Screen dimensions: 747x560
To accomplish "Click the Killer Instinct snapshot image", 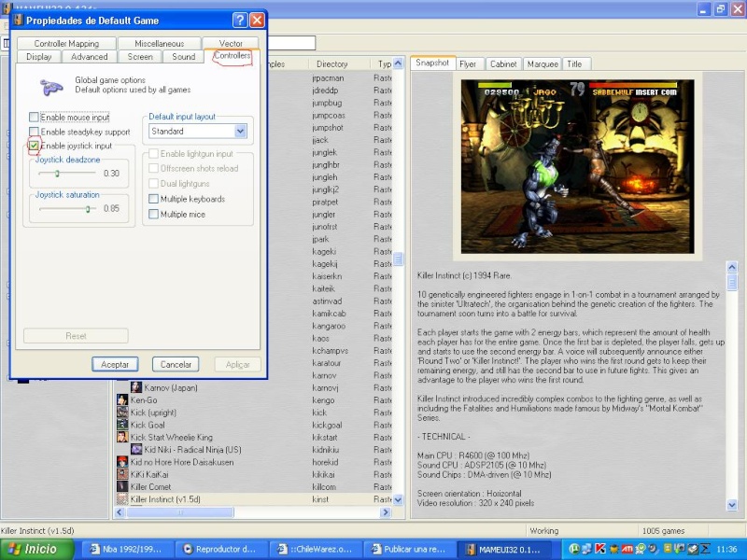I will [577, 167].
